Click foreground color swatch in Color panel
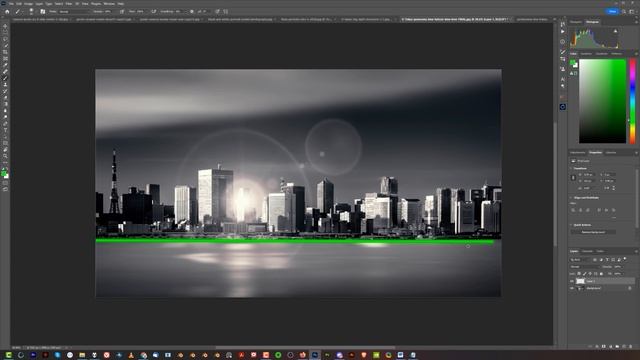Screen dimensions: 640x360 tap(573, 63)
